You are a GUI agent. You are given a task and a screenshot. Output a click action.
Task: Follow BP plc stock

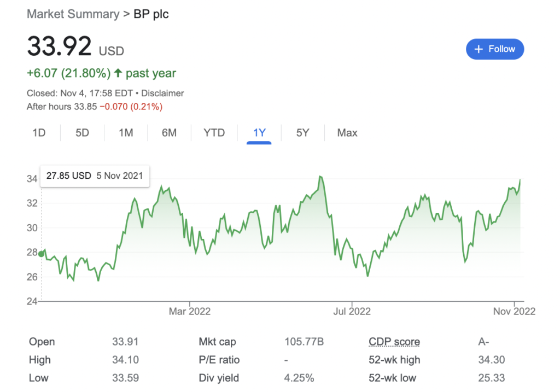point(495,49)
